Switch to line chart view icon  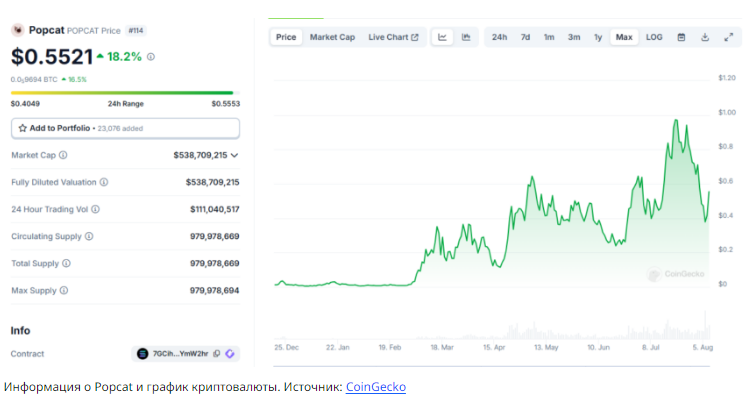point(442,37)
